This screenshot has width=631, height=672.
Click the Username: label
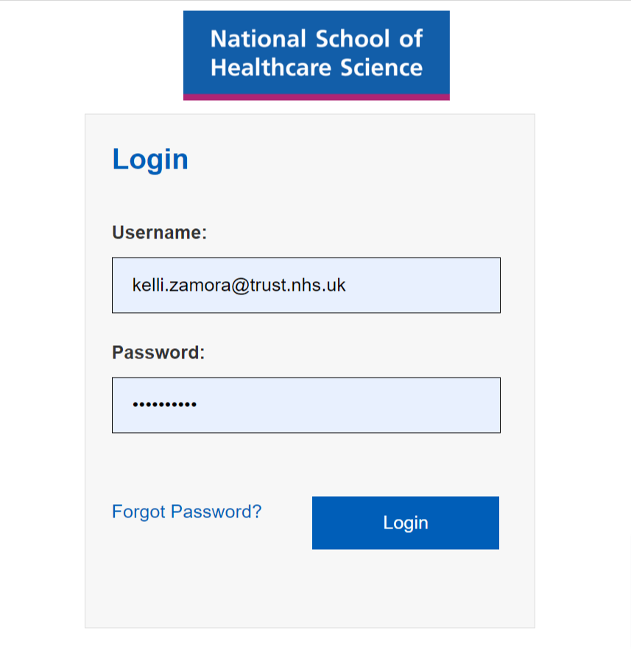(160, 233)
